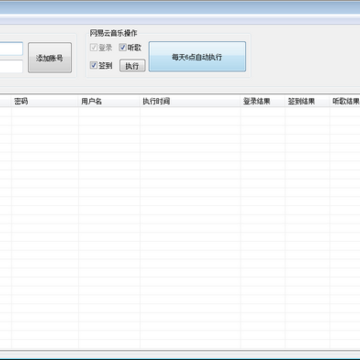
Task: Click the 每天6点自动执行 button
Action: 197,57
